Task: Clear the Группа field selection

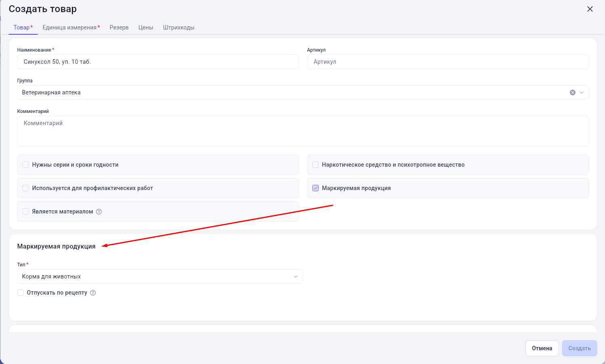Action: point(572,92)
